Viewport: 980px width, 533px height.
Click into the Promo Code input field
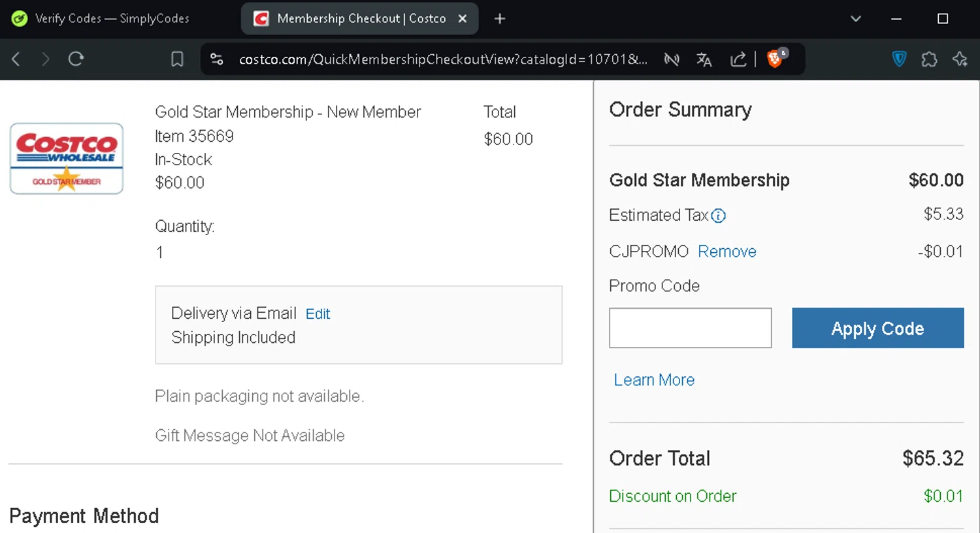tap(690, 328)
